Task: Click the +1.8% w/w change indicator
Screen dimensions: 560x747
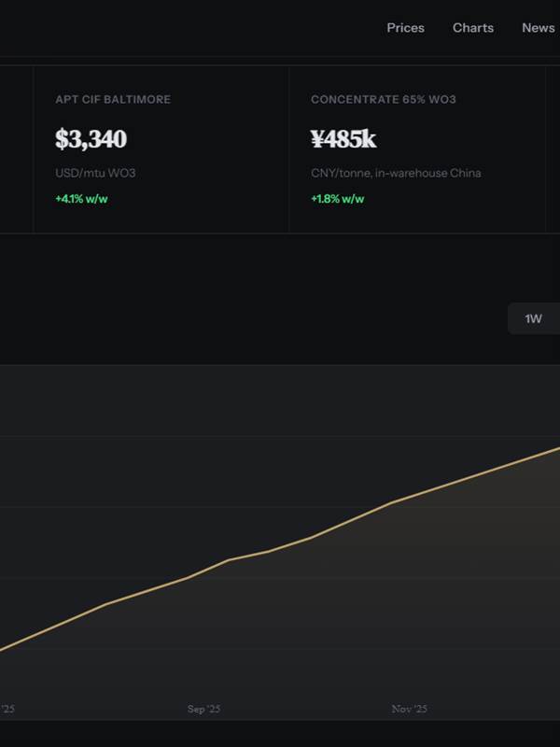Action: (337, 199)
